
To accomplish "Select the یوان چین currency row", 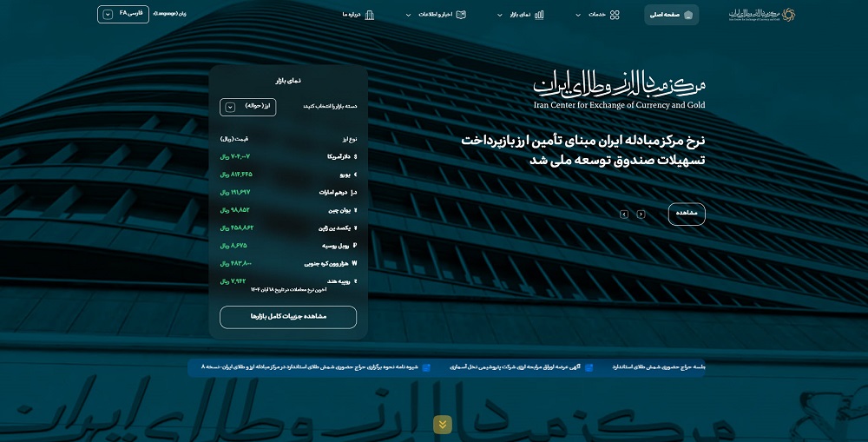I will [288, 210].
